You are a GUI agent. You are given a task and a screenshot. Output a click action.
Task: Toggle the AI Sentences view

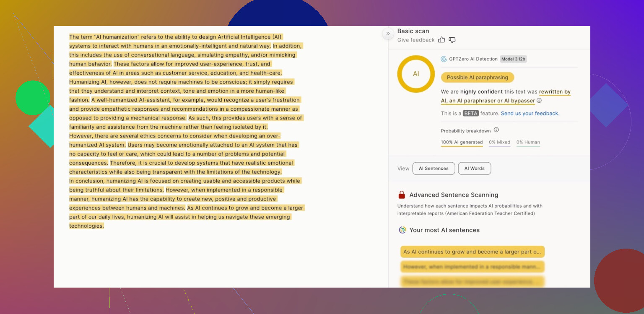pyautogui.click(x=434, y=169)
